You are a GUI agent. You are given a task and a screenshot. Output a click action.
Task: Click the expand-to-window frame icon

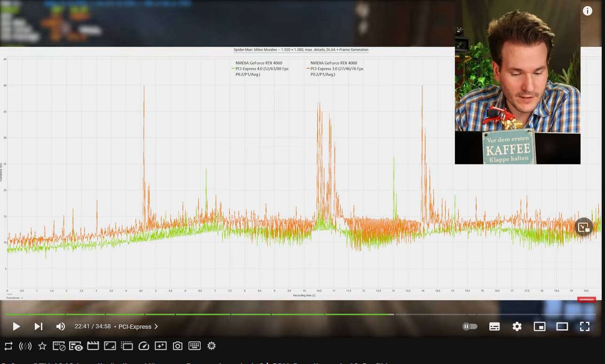coord(110,346)
